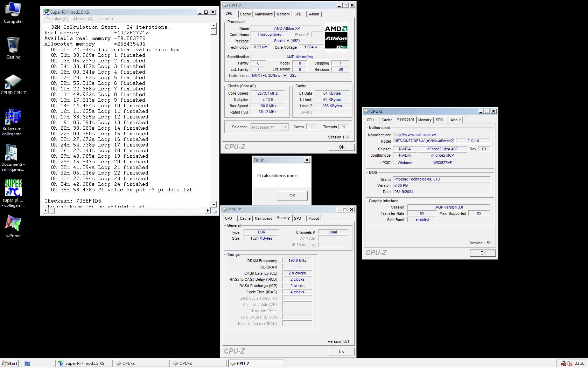Launch CPUID CPU-Z desktop shortcut
The width and height of the screenshot is (588, 368).
click(13, 84)
